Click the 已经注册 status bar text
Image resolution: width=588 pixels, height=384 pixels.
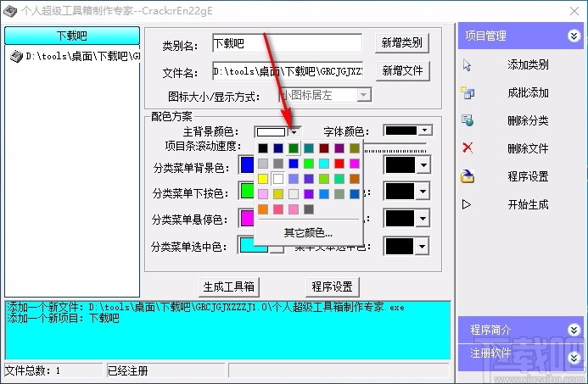[127, 371]
